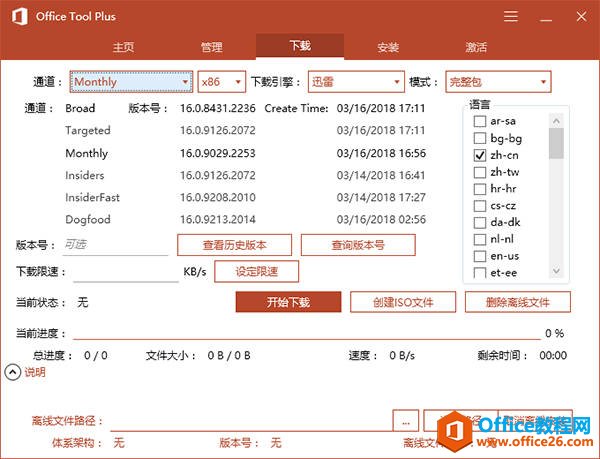Click the 开始下载 button

click(288, 302)
